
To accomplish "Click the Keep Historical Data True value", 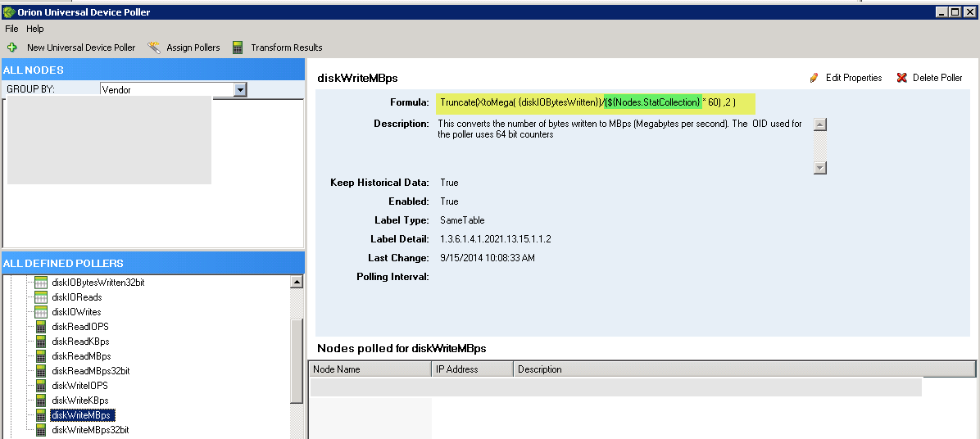I will coord(449,183).
